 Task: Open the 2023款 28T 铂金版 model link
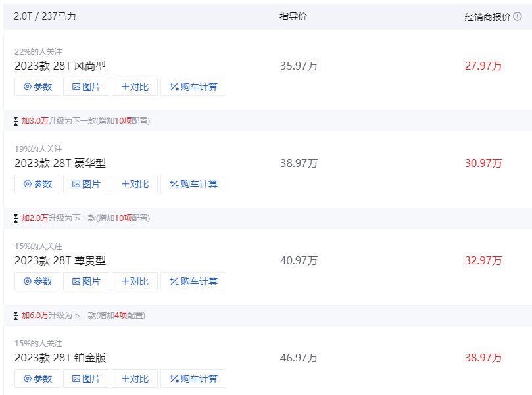(60, 358)
